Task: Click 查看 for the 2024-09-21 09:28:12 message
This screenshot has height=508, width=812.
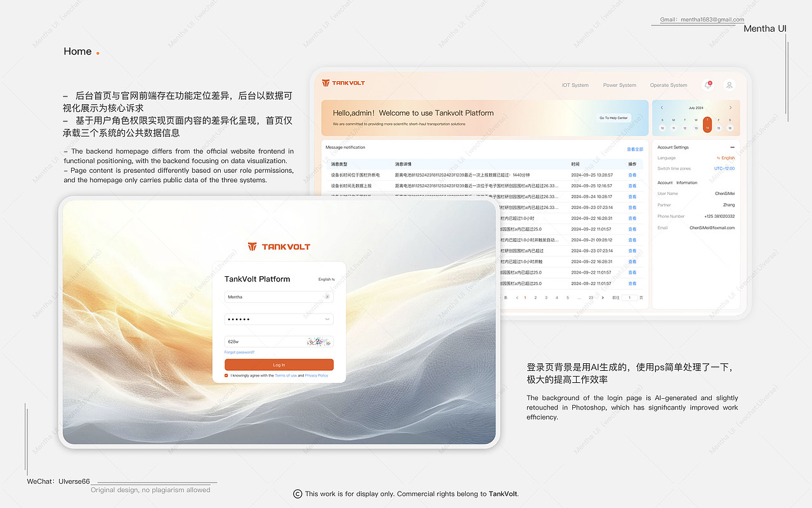Action: pyautogui.click(x=632, y=240)
